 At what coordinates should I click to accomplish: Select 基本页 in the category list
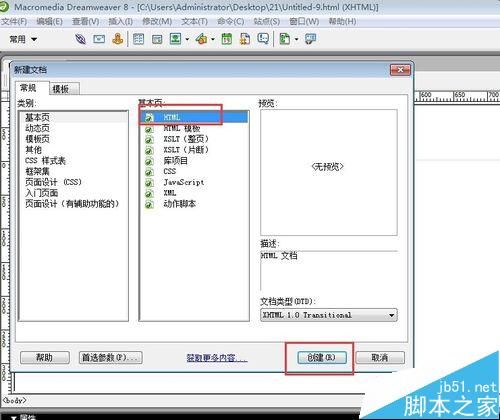tap(73, 117)
